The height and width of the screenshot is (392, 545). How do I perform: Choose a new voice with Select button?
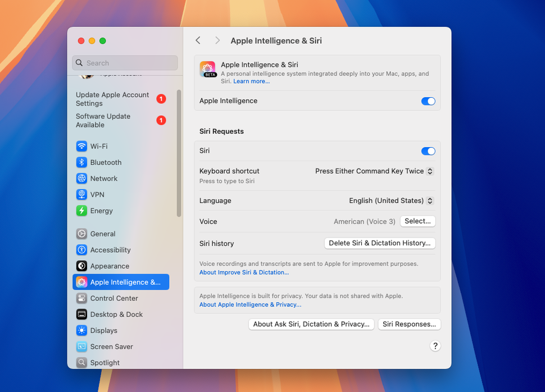click(417, 221)
